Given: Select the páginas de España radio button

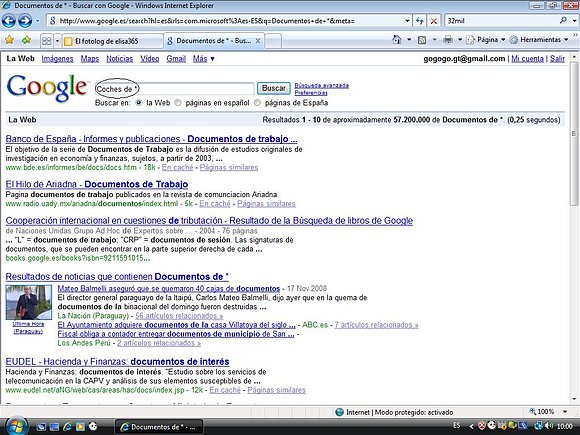Looking at the screenshot, I should [257, 103].
